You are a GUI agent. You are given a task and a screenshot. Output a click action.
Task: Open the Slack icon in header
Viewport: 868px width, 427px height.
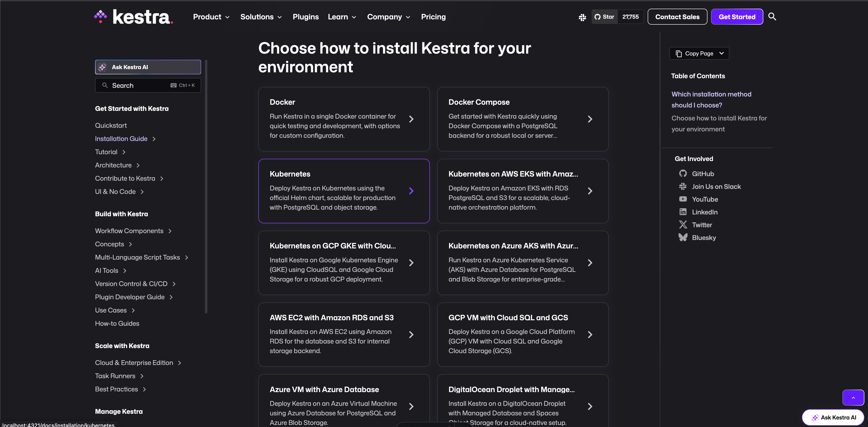pos(582,17)
